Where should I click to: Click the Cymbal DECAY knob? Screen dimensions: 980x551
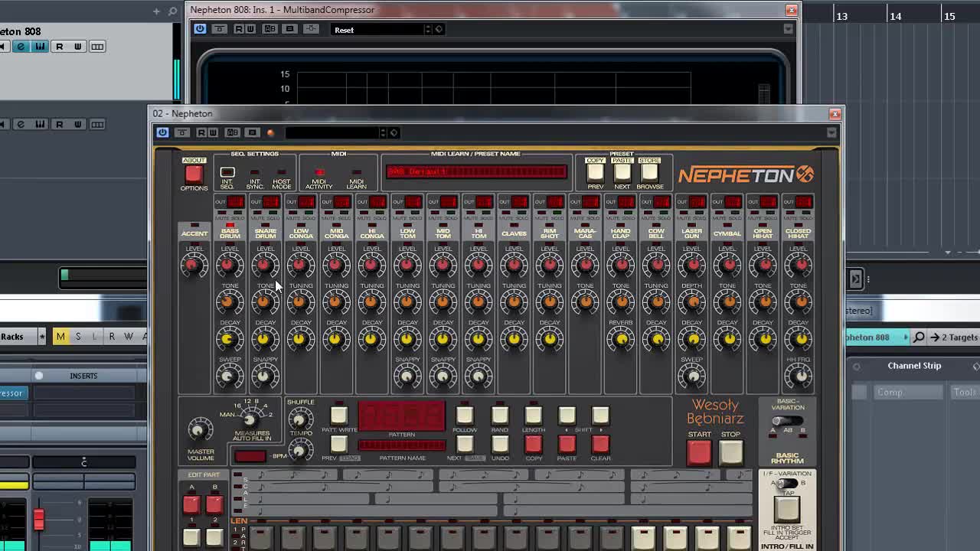pyautogui.click(x=727, y=339)
